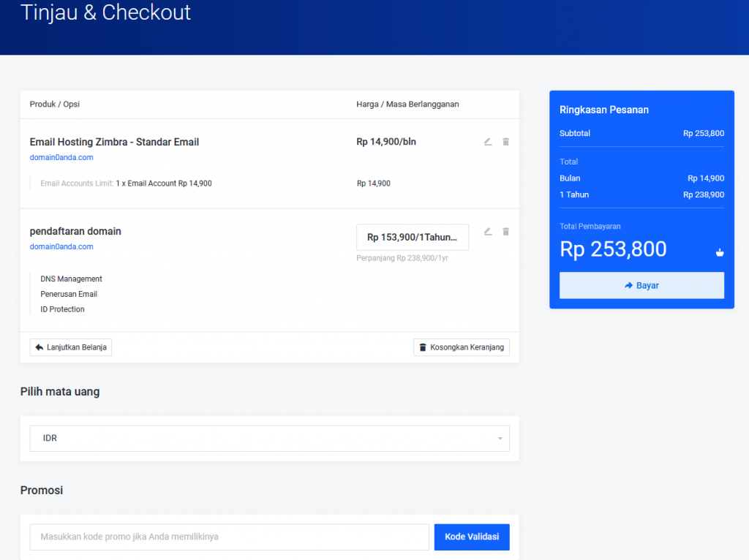Select the DNS Management addon text
Image resolution: width=749 pixels, height=560 pixels.
pyautogui.click(x=71, y=279)
